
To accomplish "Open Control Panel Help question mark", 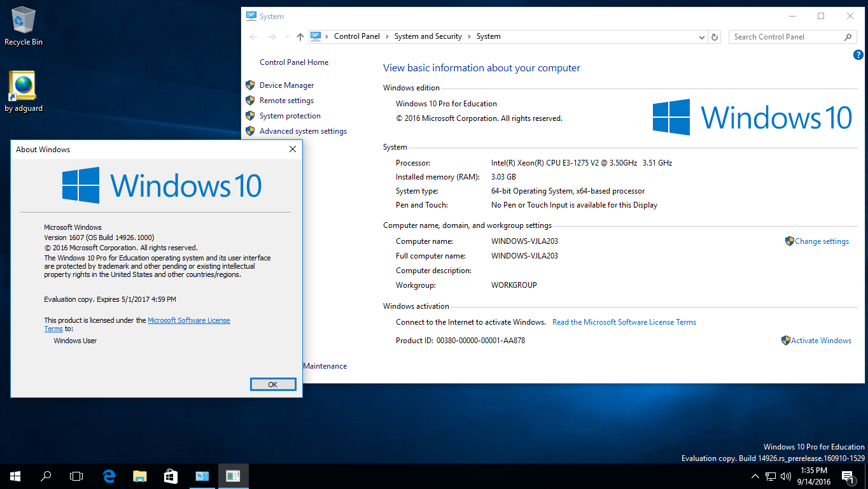I will point(858,55).
